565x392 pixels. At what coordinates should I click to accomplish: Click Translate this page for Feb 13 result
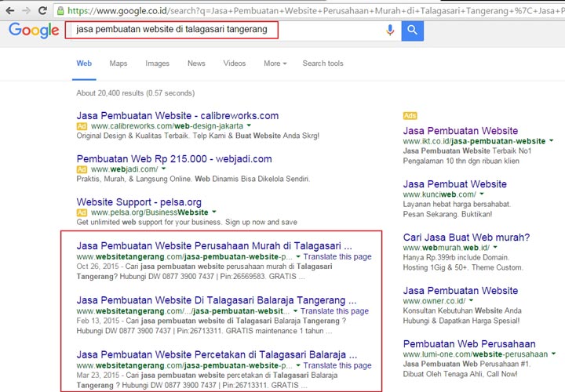(335, 311)
